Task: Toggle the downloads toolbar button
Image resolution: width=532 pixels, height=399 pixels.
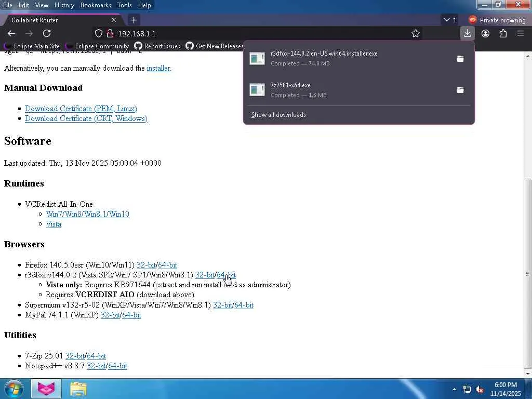Action: [467, 33]
